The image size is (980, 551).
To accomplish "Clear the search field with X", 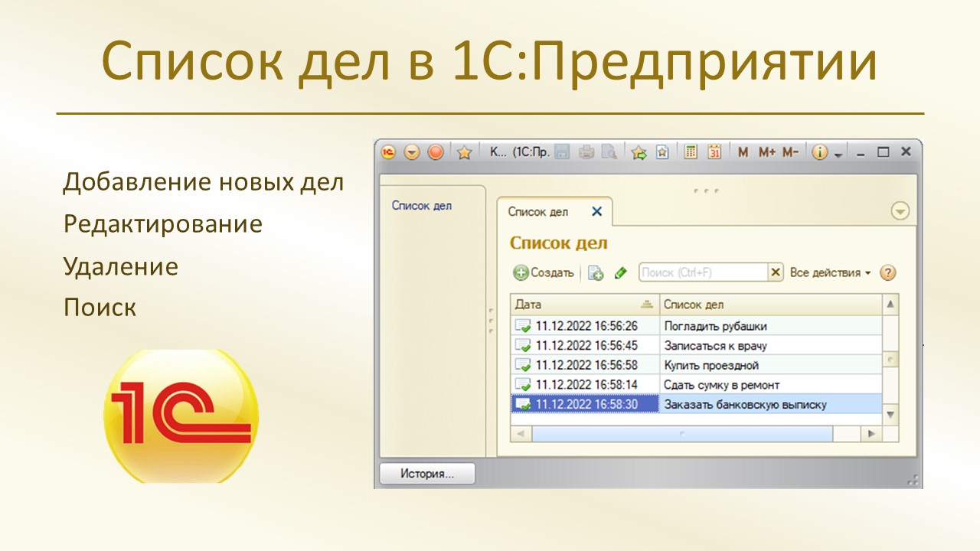I will coord(776,272).
